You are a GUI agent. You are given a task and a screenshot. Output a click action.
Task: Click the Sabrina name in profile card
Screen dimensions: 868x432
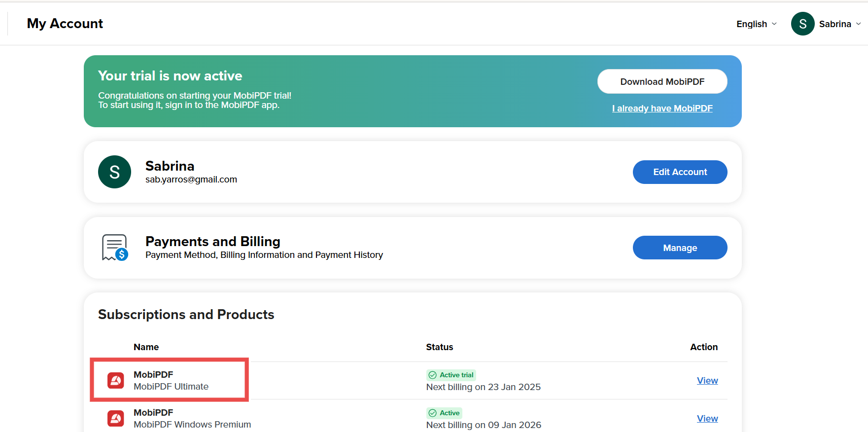click(x=170, y=166)
